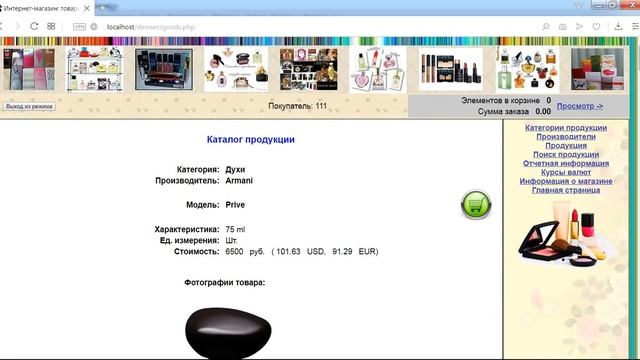Open the Просмотр -> cart link
The image size is (640, 360).
coord(580,106)
